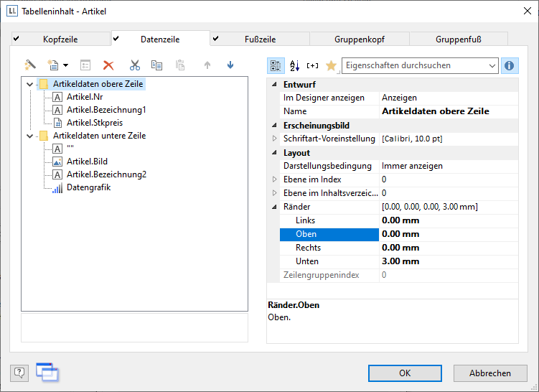This screenshot has height=392, width=539.
Task: Sort properties alphabetically with A-Z icon
Action: [x=294, y=65]
